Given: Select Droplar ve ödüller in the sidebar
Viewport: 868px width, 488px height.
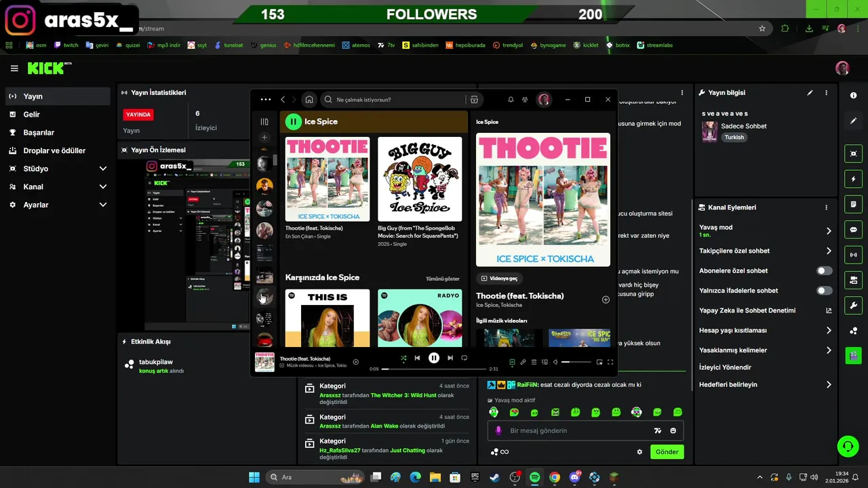Looking at the screenshot, I should [x=57, y=150].
